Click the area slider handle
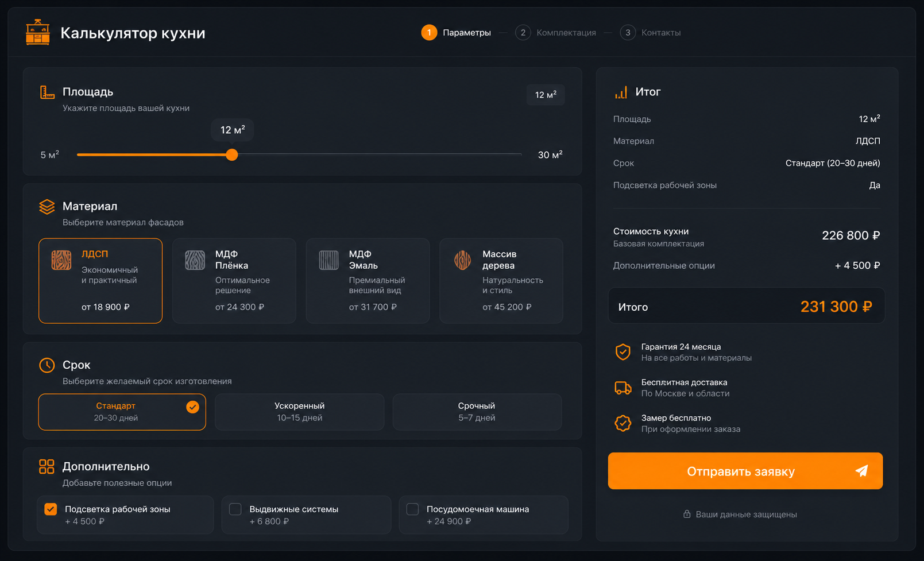The image size is (924, 561). [232, 154]
